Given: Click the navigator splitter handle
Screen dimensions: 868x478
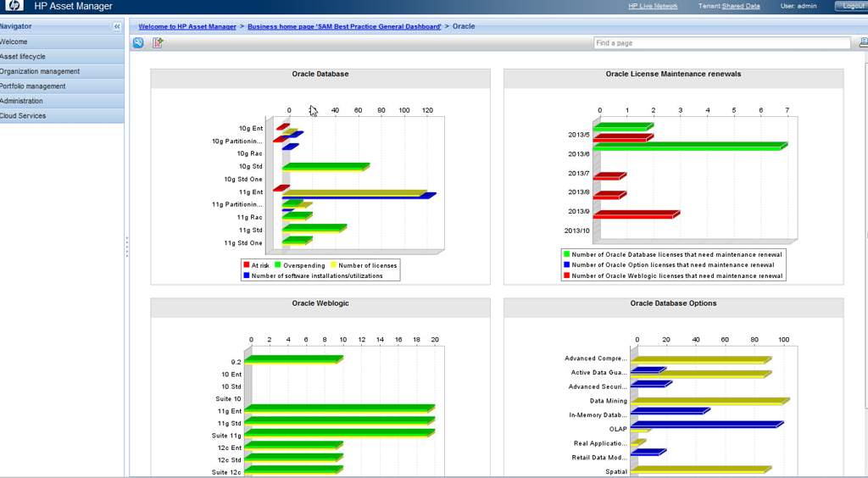Looking at the screenshot, I should (x=127, y=247).
